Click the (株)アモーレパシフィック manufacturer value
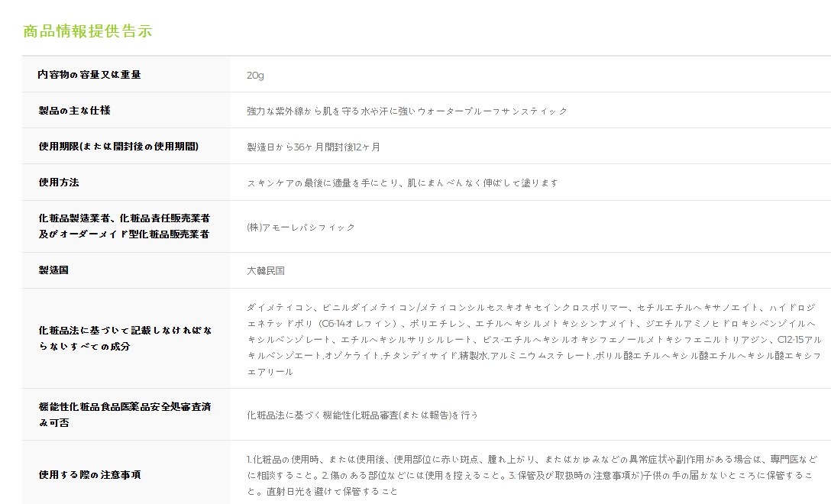831x504 pixels. pyautogui.click(x=301, y=228)
